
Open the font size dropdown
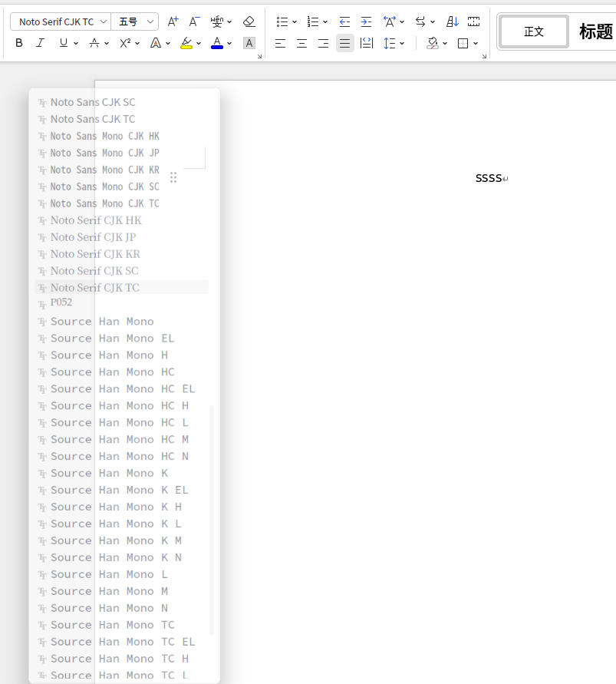pyautogui.click(x=150, y=21)
